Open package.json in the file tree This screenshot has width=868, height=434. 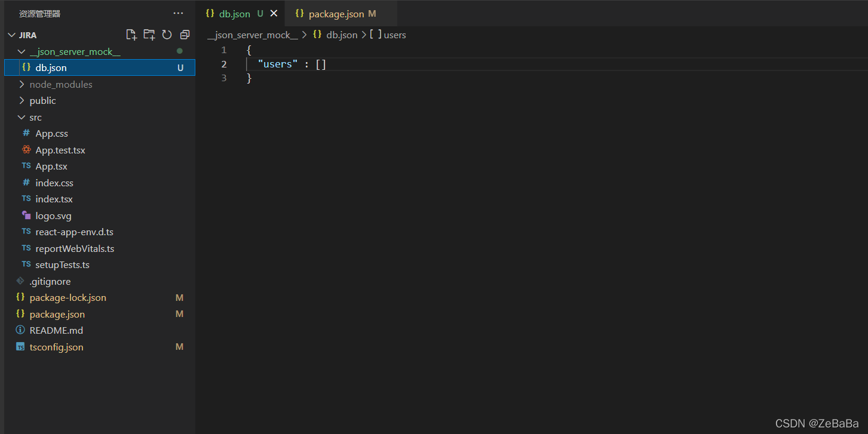tap(100, 314)
